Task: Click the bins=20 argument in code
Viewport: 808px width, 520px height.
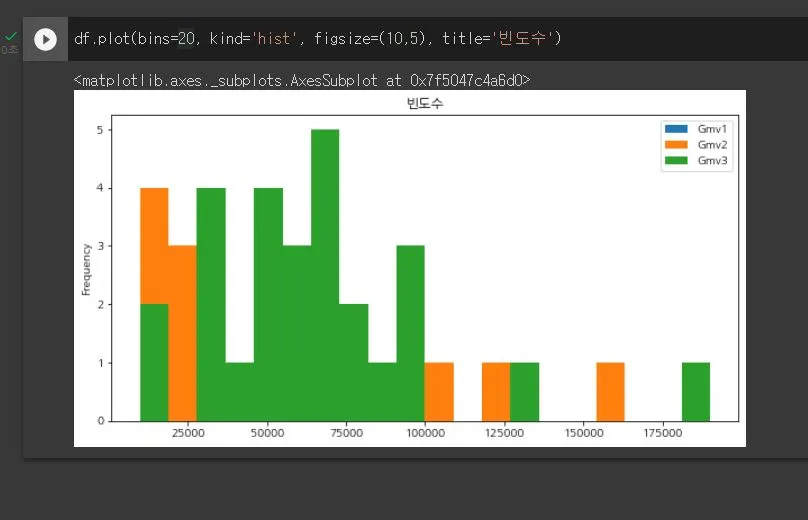Action: point(166,39)
